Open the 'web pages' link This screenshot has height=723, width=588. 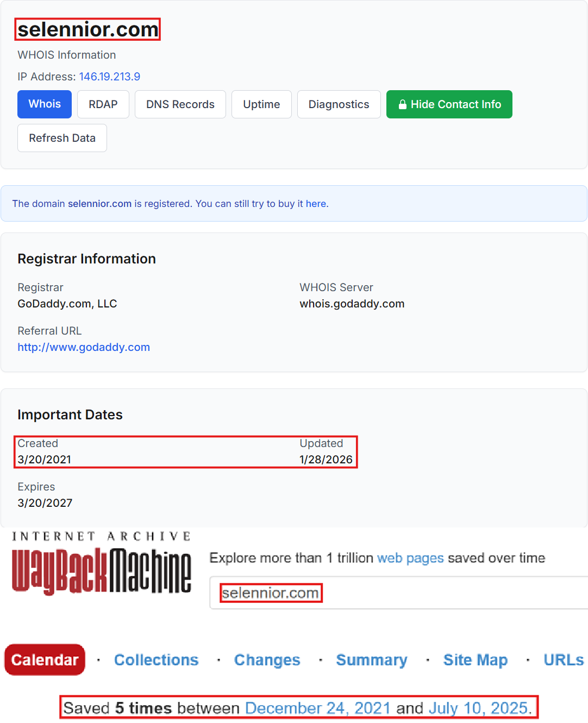pos(410,558)
